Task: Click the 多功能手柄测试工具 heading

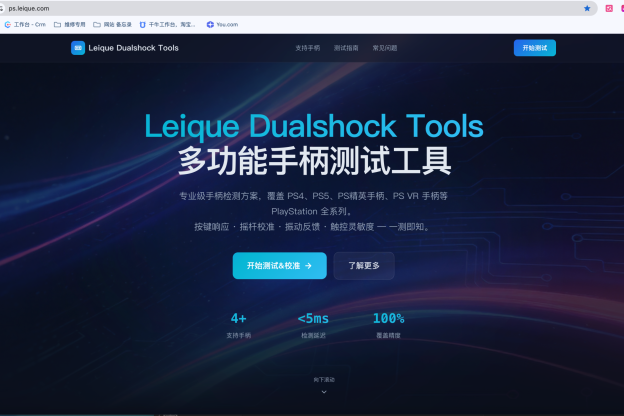Action: 314,160
